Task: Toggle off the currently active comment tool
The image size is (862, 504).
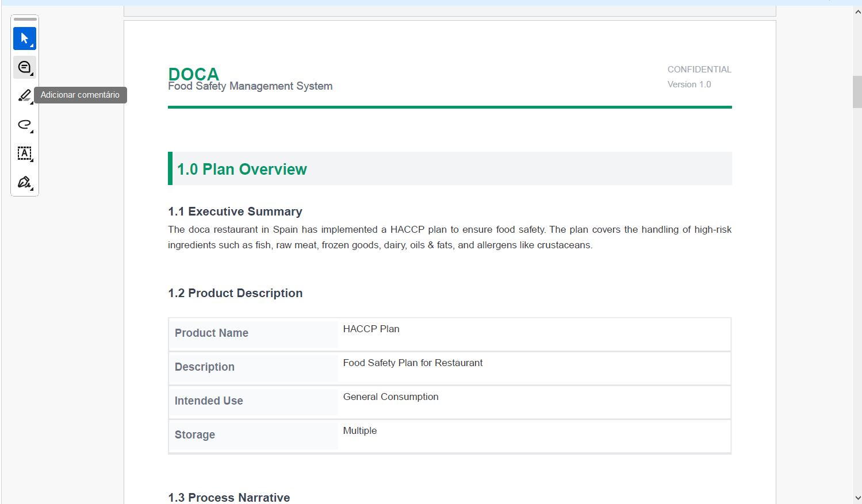Action: [24, 67]
